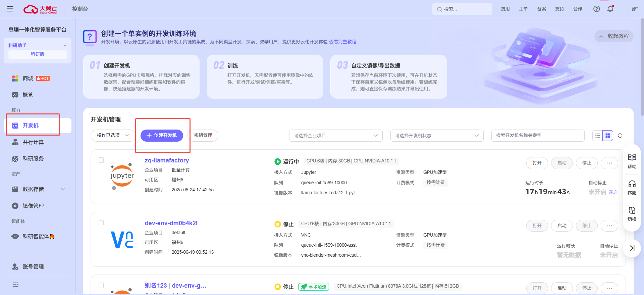Viewport: 644px width, 295px height.
Task: Open 合作 in the top navigation
Action: point(578,9)
